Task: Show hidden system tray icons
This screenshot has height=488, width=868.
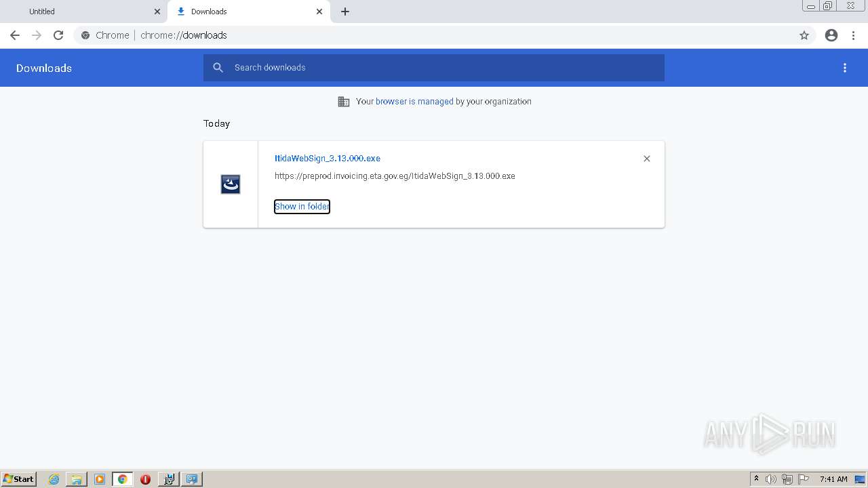Action: 756,479
